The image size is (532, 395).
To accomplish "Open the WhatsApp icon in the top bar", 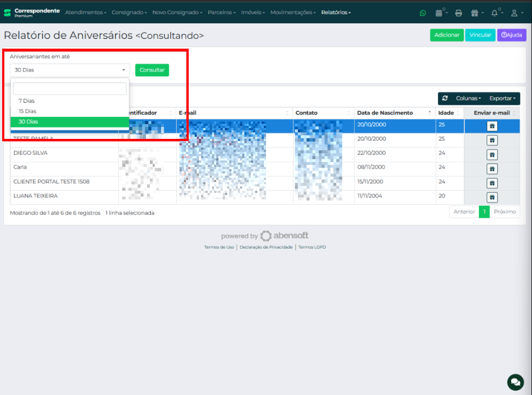I will point(423,13).
